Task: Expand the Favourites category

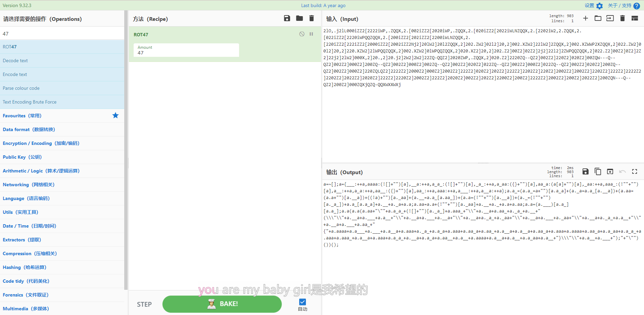Action: pos(62,116)
